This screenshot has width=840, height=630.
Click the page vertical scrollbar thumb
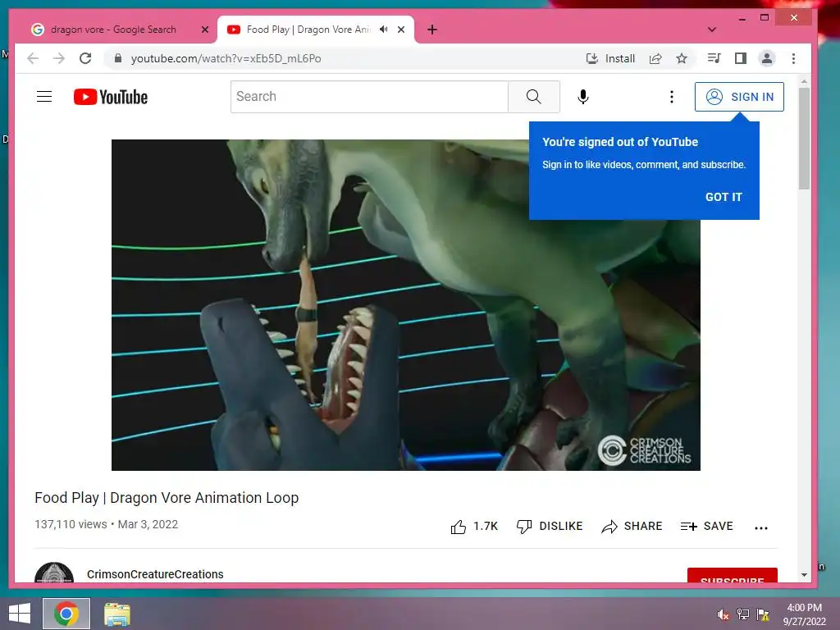click(x=804, y=138)
